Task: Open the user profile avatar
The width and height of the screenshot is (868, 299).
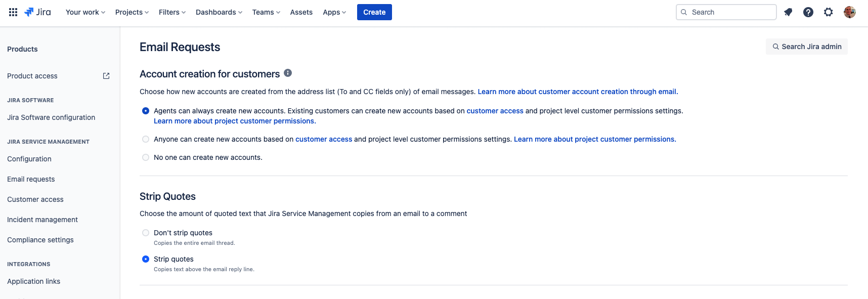Action: pyautogui.click(x=850, y=12)
